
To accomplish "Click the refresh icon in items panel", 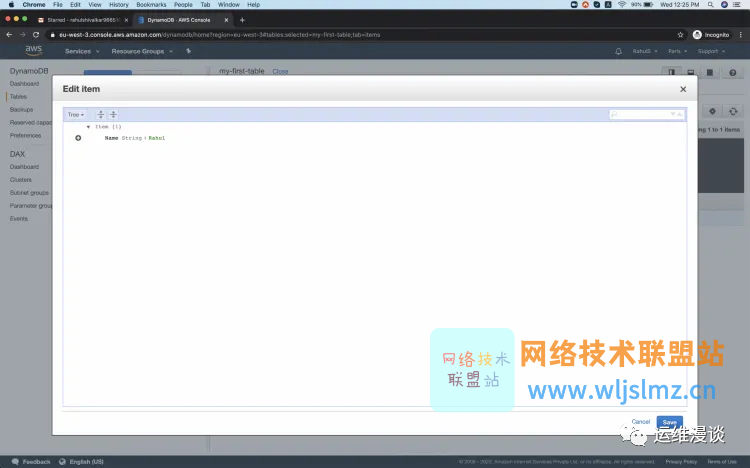I will [733, 111].
